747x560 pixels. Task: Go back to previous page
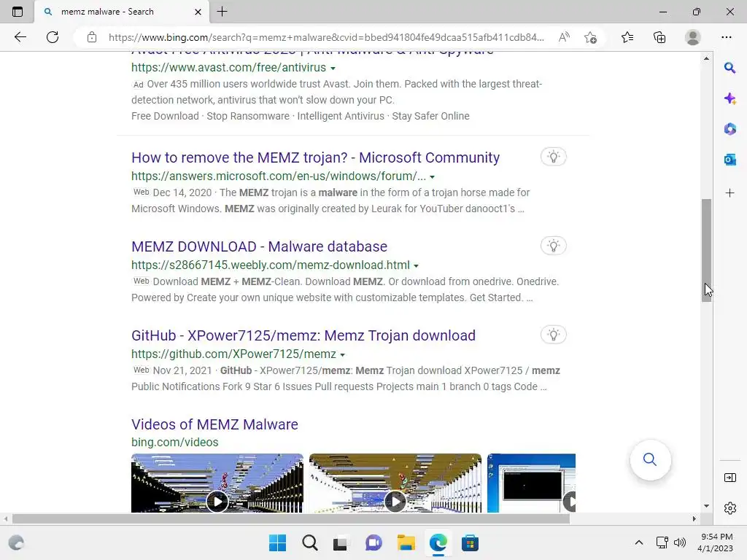(x=20, y=37)
